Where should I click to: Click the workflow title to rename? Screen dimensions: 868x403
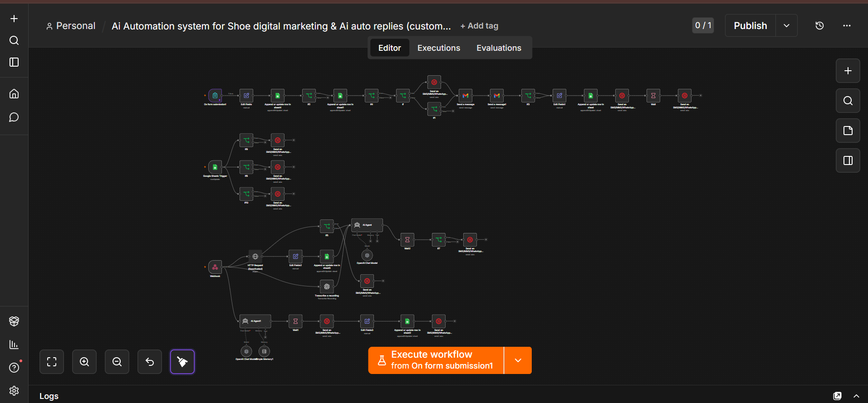tap(281, 26)
